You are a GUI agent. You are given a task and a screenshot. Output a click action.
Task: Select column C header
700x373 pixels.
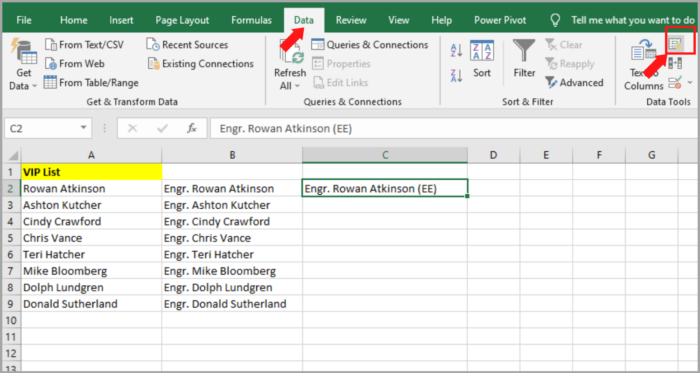point(385,155)
